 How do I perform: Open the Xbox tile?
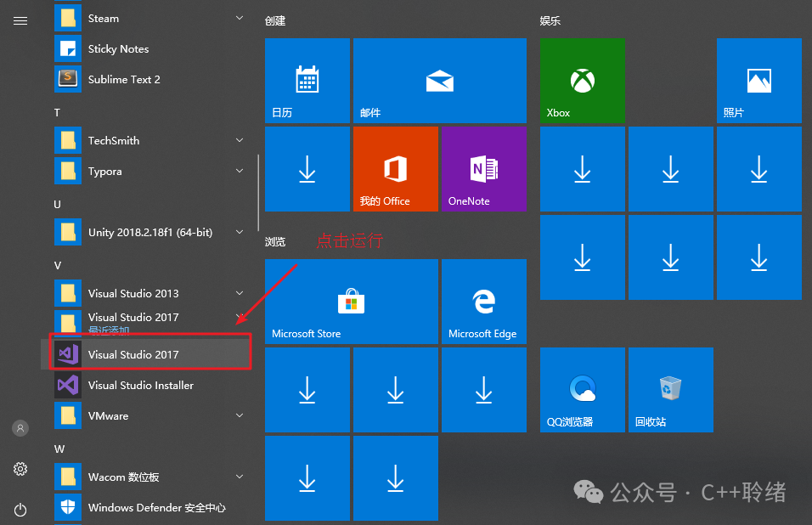tap(583, 81)
